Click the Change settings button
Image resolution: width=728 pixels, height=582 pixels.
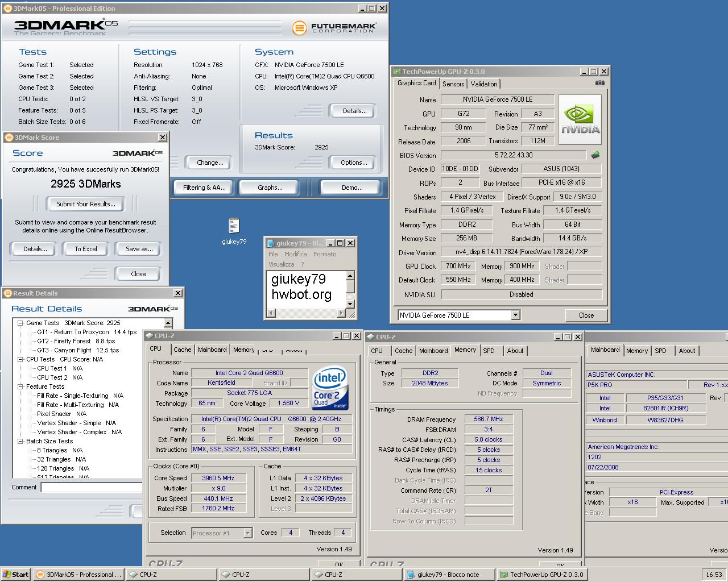click(210, 163)
